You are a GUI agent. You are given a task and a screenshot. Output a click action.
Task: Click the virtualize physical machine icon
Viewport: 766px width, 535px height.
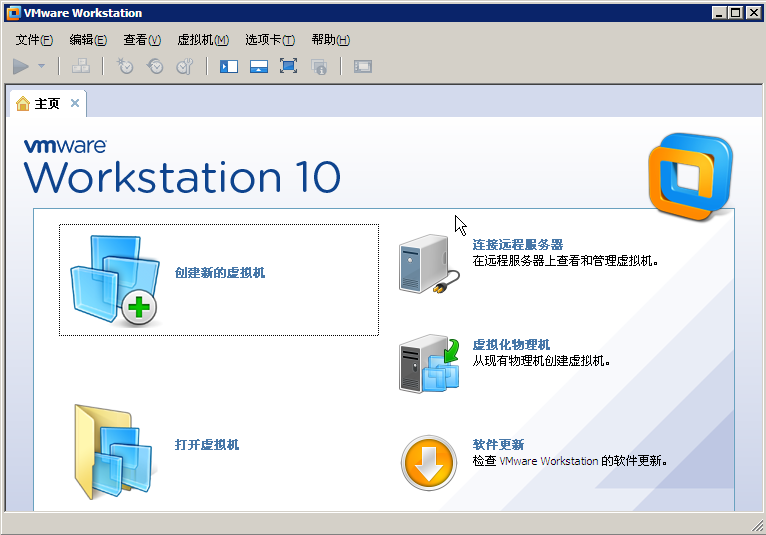tap(429, 364)
